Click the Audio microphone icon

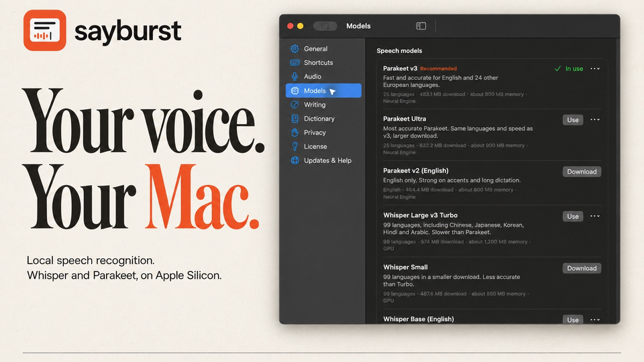[x=294, y=76]
